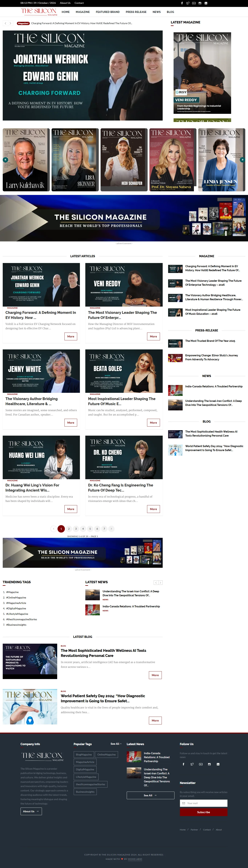This screenshot has height=868, width=248.
Task: Click the footer LinkedIn icon under Follow Us
Action: [218, 764]
